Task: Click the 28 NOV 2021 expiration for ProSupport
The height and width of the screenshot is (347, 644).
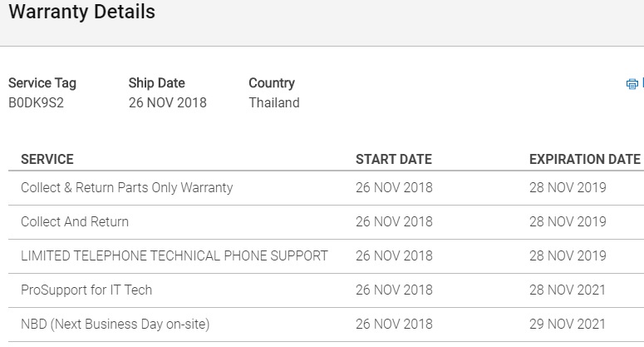Action: click(568, 290)
